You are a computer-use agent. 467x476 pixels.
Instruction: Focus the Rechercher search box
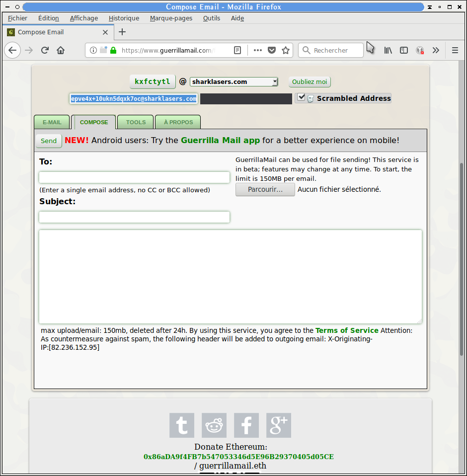tap(331, 50)
